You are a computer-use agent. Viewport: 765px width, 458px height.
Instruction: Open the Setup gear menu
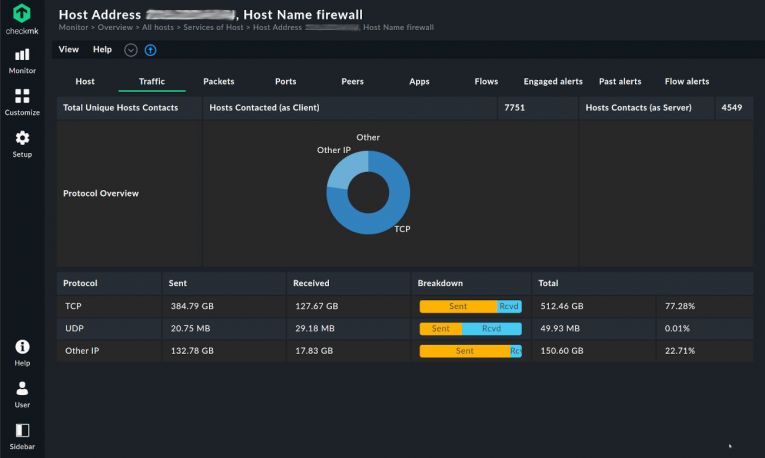pos(22,144)
